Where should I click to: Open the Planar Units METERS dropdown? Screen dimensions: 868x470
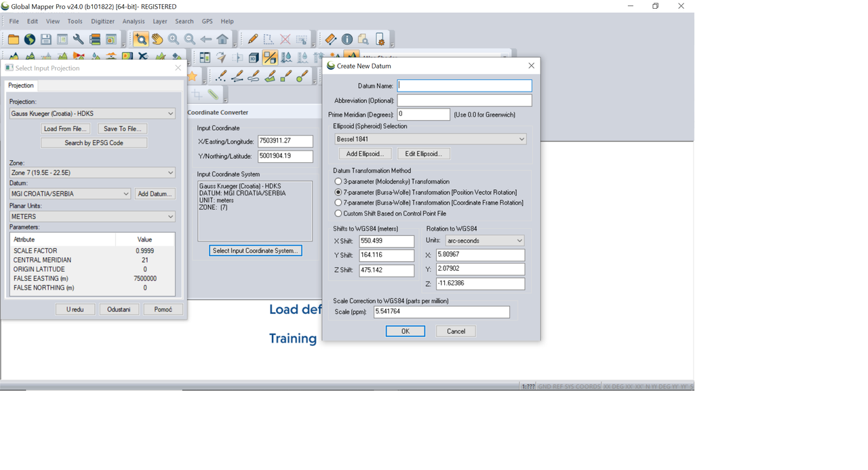92,216
